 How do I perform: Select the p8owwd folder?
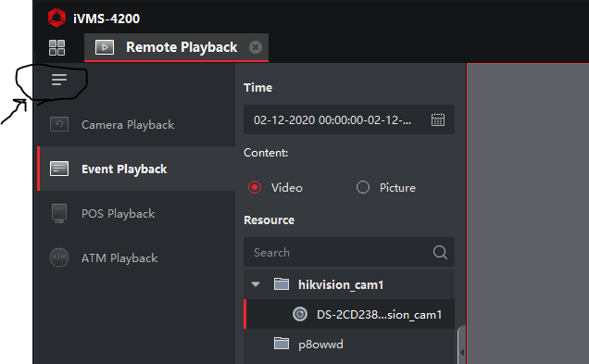coord(349,344)
